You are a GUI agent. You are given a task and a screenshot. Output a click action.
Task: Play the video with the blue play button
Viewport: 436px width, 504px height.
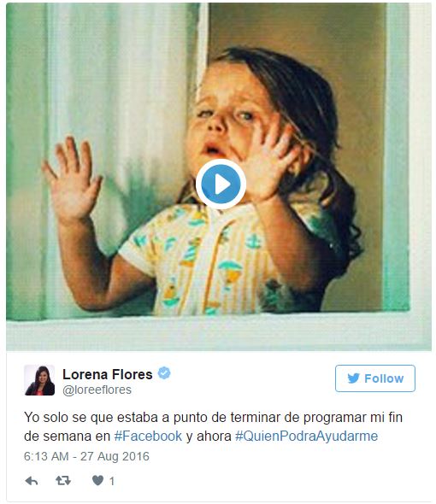point(221,185)
